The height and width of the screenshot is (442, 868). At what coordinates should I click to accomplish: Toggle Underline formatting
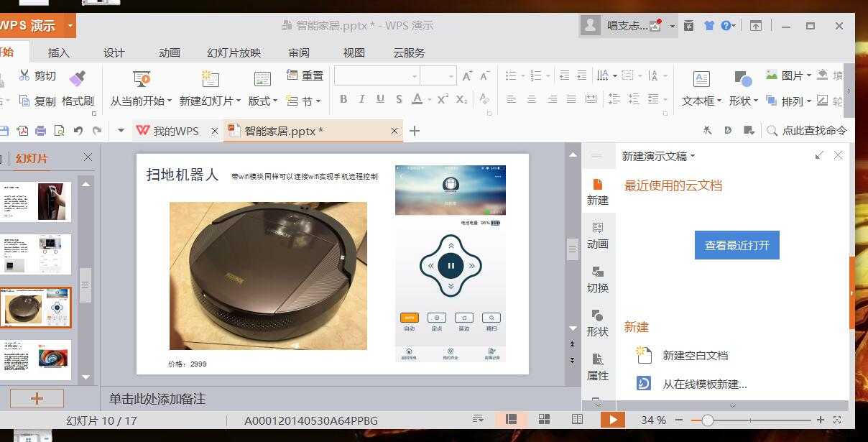pyautogui.click(x=380, y=99)
